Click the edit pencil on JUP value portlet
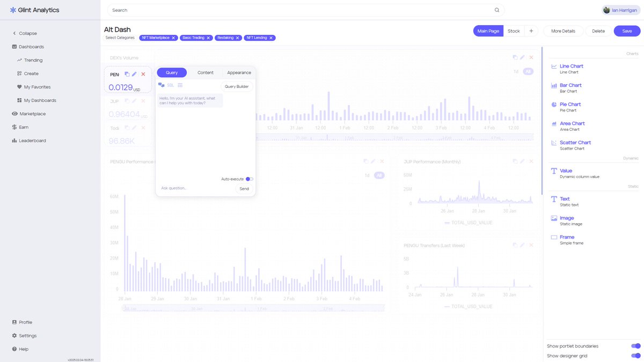 [x=135, y=101]
